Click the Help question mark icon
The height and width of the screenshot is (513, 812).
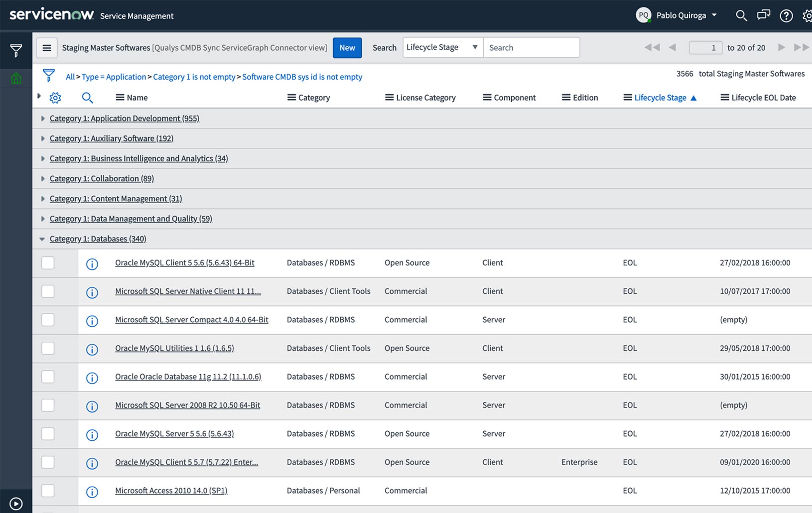(786, 16)
